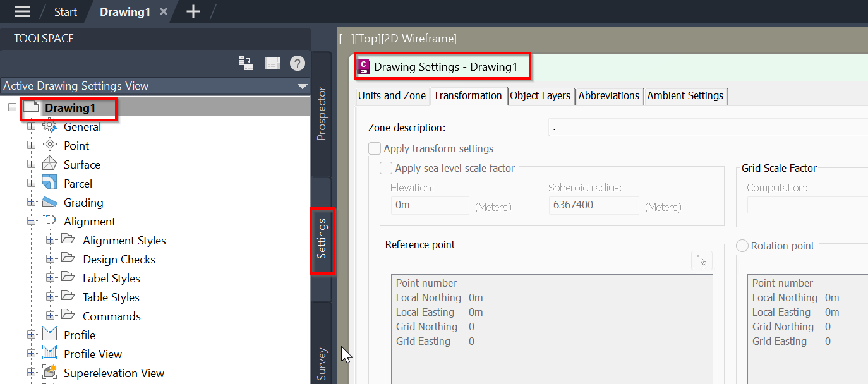Screen dimensions: 868x384
Task: Collapse the Alignment node
Action: click(x=32, y=221)
